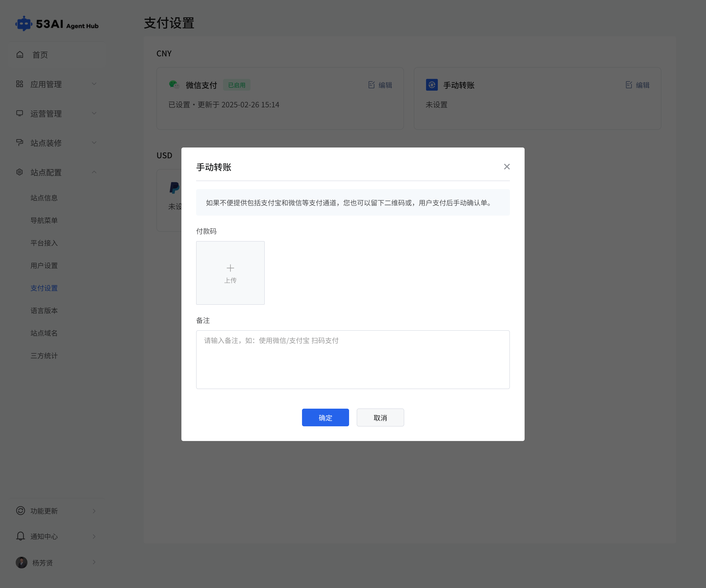
Task: Click the USD section heading
Action: point(164,155)
